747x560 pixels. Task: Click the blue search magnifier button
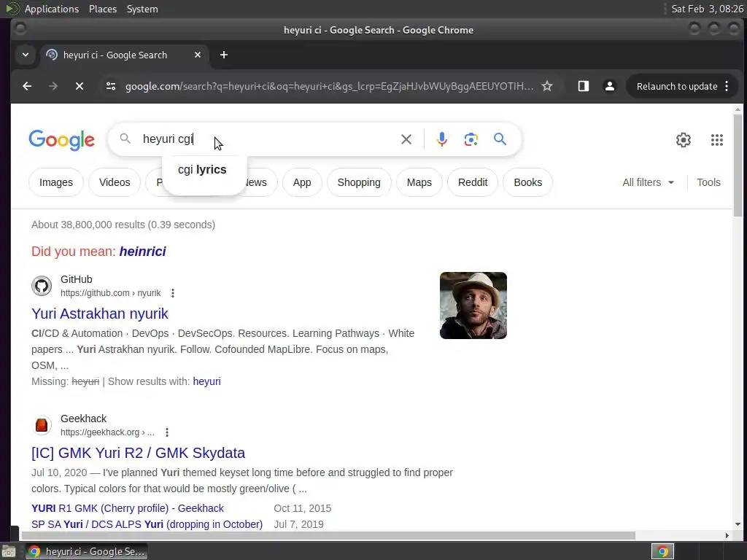point(500,139)
